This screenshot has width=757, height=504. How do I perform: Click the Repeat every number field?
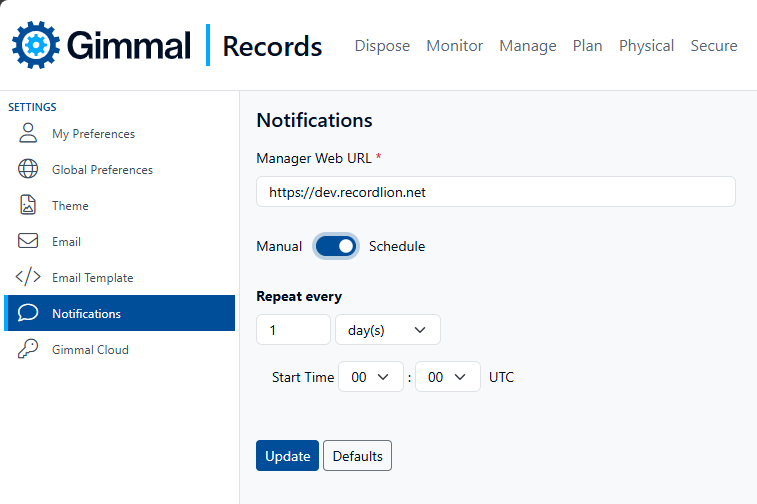(293, 329)
